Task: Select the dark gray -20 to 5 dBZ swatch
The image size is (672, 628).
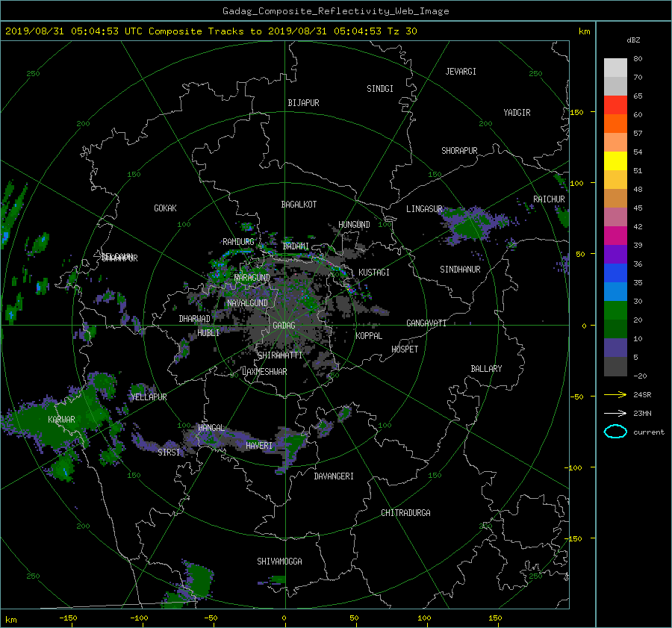Action: [615, 367]
